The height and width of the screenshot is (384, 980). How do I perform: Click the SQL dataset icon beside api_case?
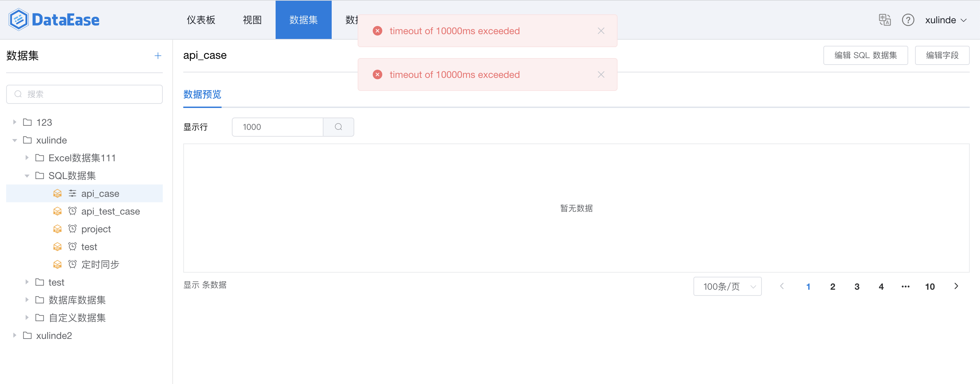(57, 193)
